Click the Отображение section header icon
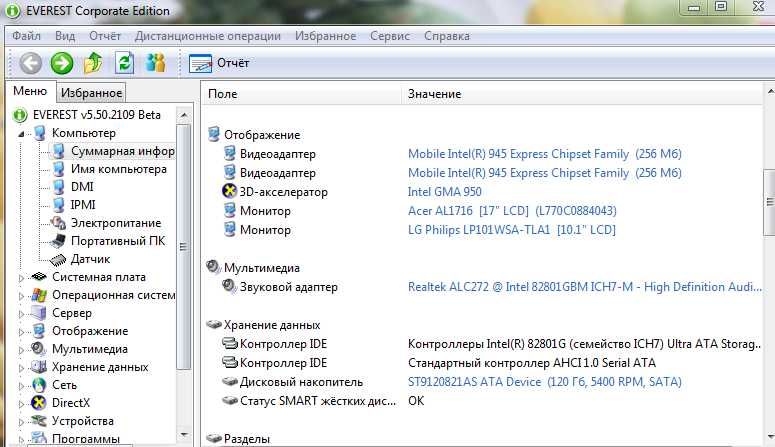This screenshot has width=775, height=447. coord(214,134)
